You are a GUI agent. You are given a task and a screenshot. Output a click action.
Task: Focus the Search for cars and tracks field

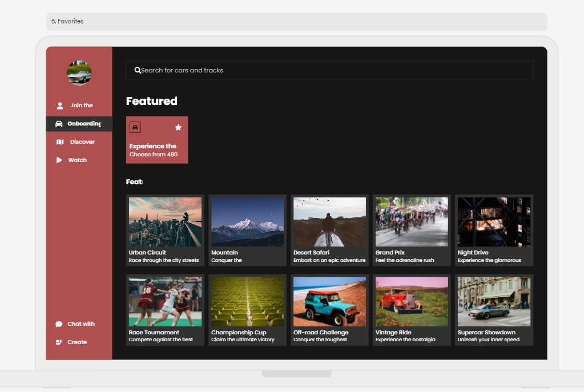point(329,70)
